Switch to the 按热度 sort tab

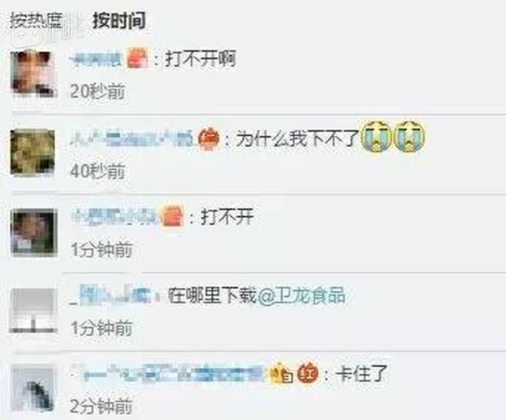pyautogui.click(x=36, y=22)
